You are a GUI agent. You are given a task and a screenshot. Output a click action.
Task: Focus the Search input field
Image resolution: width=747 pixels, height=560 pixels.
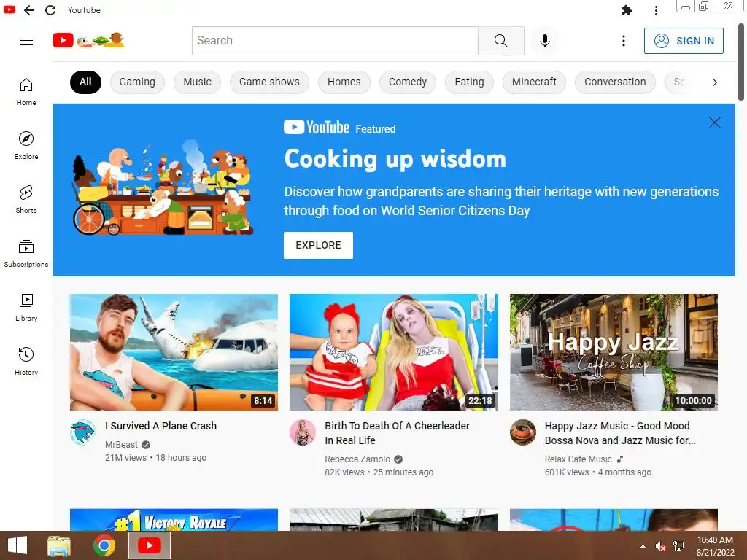pyautogui.click(x=335, y=41)
